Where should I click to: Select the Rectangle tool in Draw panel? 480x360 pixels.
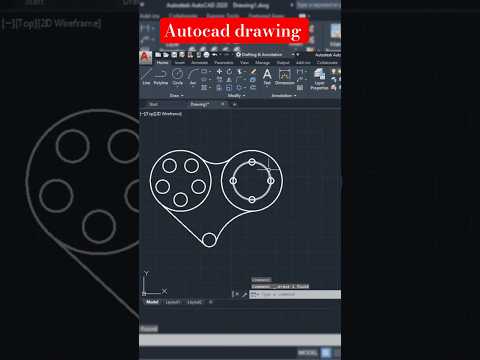[204, 72]
